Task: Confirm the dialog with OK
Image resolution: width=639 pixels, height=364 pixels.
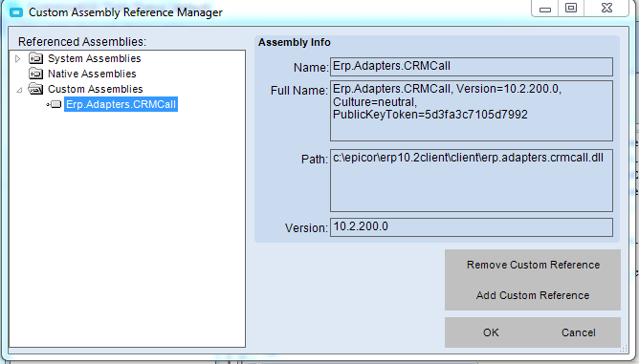Action: coord(491,332)
